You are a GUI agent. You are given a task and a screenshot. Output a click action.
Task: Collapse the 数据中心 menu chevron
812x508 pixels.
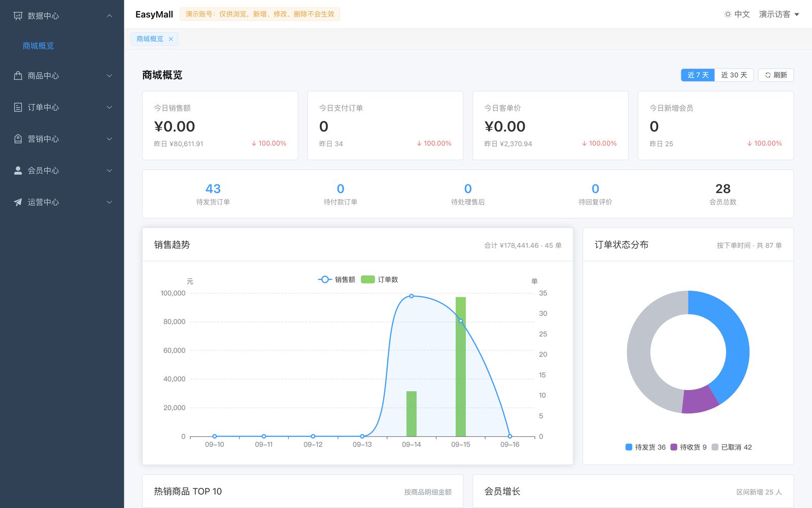tap(109, 16)
